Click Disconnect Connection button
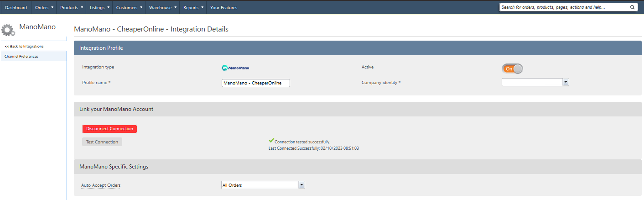This screenshot has width=644, height=200. 109,129
